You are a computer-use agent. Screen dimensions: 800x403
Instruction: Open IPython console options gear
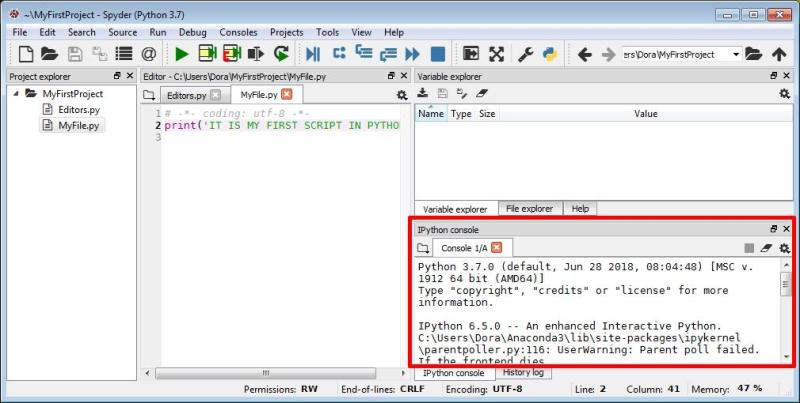click(x=785, y=248)
